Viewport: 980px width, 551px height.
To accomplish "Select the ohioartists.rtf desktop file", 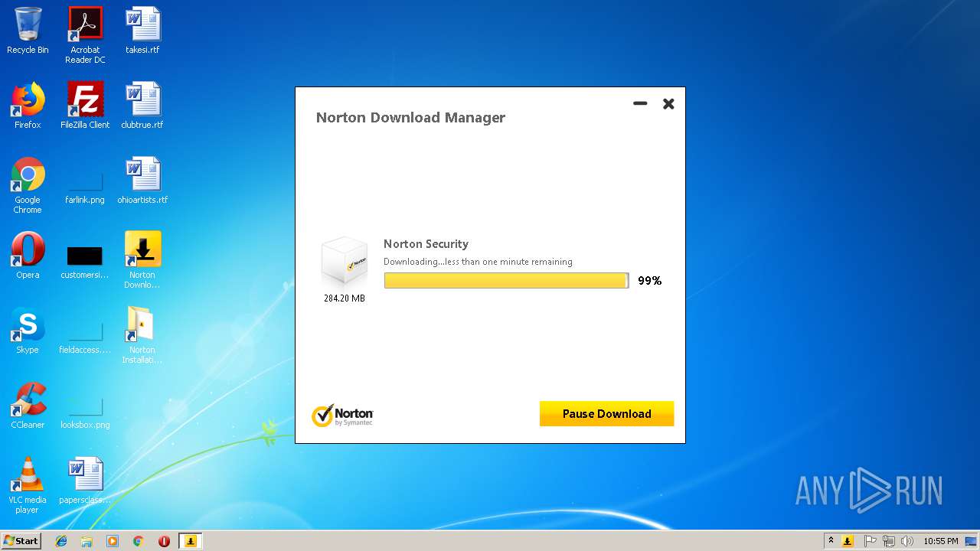I will click(x=142, y=181).
